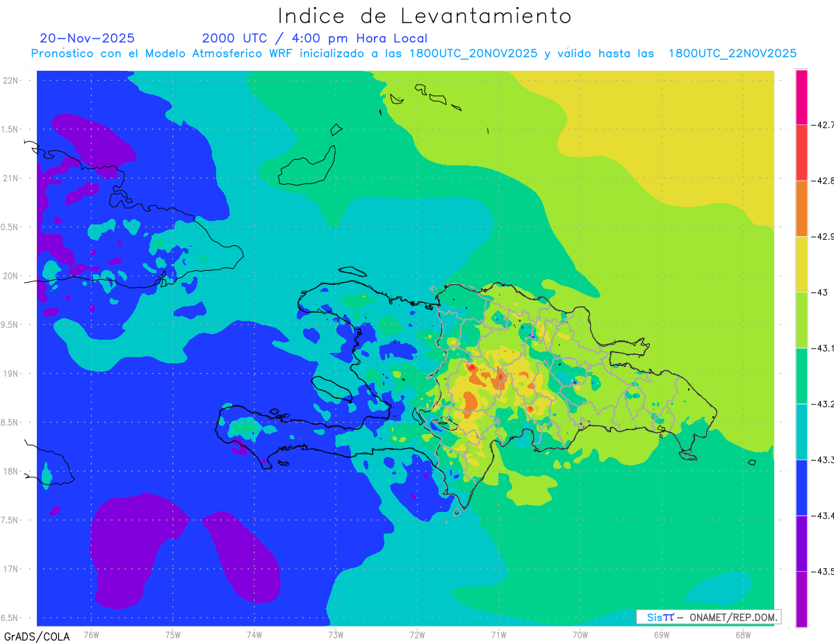Click the '17N' latitude label
The height and width of the screenshot is (644, 834).
pos(11,569)
